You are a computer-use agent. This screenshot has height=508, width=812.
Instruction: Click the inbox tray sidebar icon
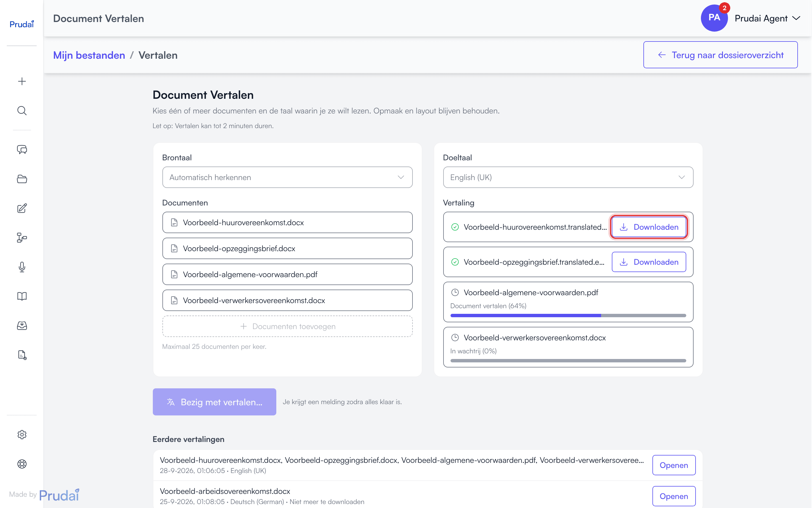coord(22,326)
